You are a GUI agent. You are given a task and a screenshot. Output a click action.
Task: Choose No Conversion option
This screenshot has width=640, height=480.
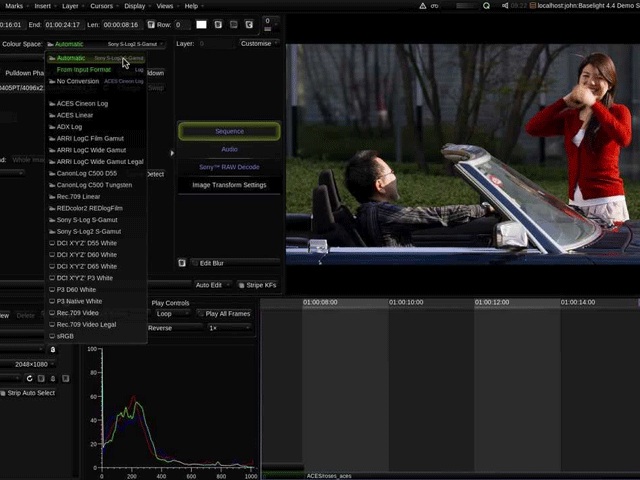tap(96, 81)
